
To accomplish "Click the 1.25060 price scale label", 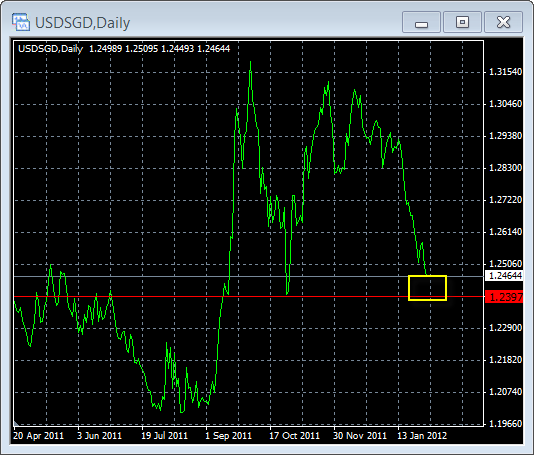I will click(x=505, y=264).
